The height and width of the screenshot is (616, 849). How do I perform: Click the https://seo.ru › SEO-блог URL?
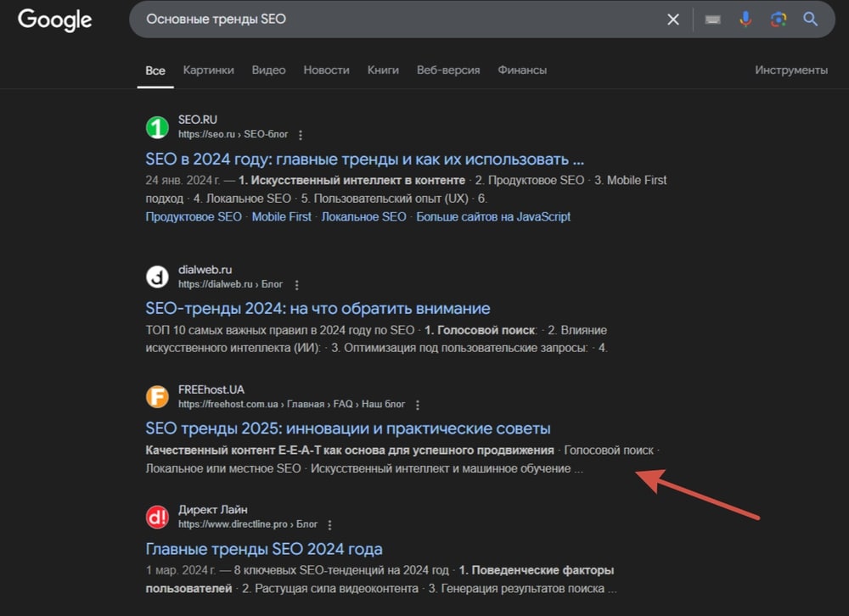tap(233, 134)
